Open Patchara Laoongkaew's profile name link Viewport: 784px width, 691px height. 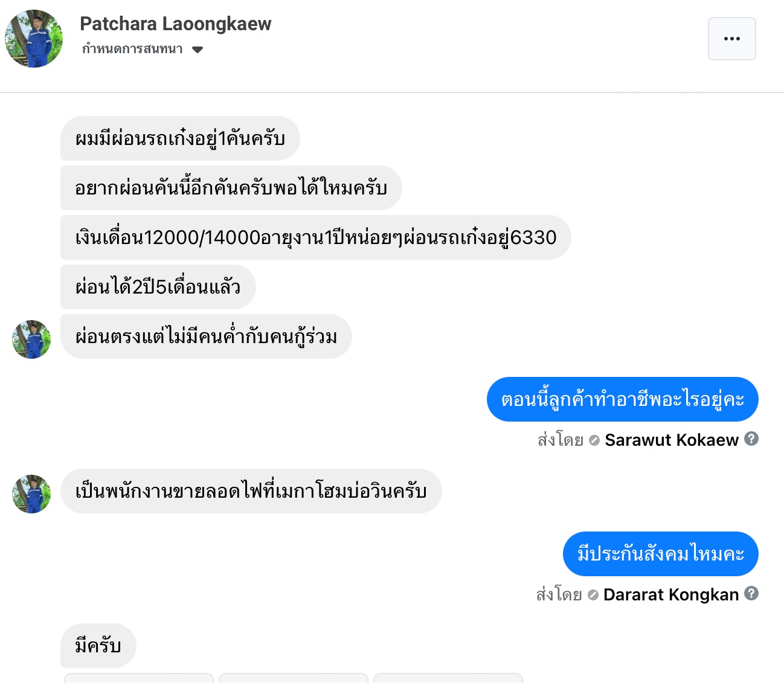(x=175, y=24)
